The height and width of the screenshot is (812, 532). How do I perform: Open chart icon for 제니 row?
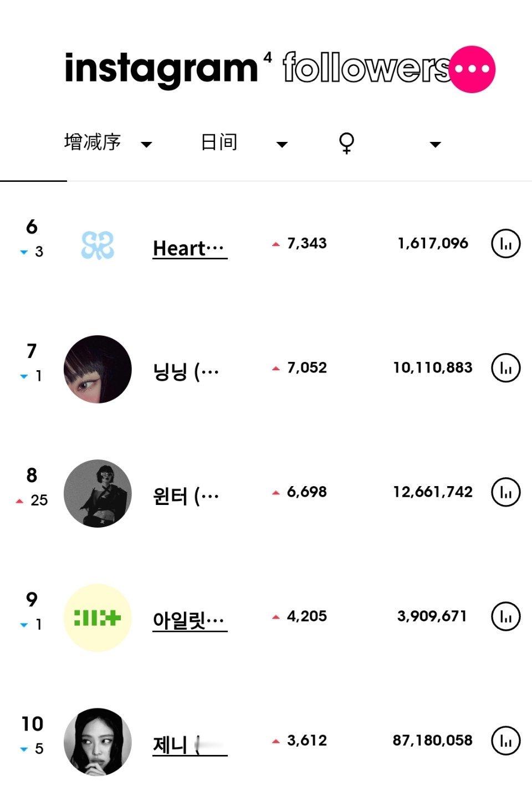pos(505,740)
